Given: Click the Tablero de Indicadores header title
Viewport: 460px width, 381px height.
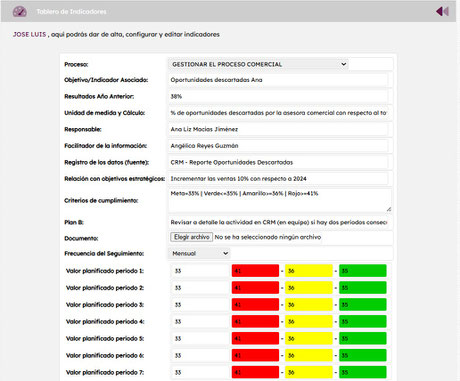Looking at the screenshot, I should [x=71, y=12].
